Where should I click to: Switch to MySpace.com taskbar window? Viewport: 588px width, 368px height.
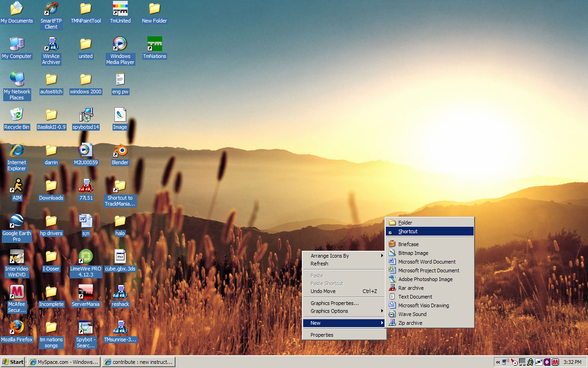[63, 362]
